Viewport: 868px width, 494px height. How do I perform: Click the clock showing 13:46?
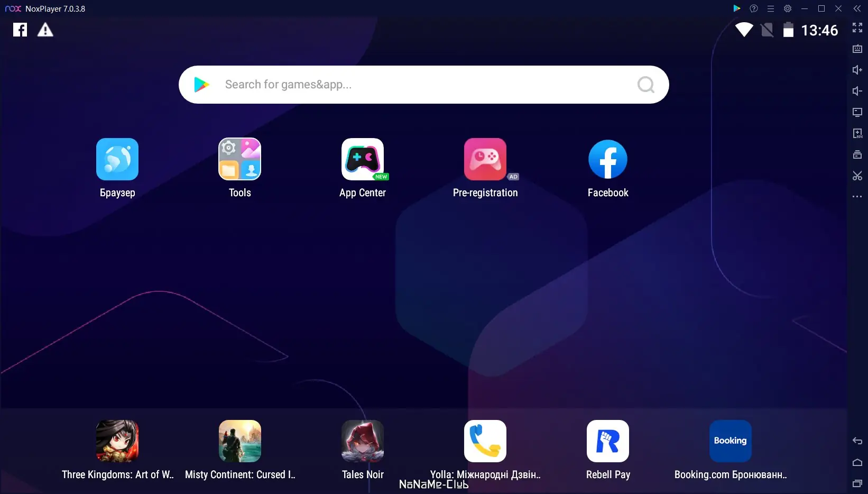(819, 30)
